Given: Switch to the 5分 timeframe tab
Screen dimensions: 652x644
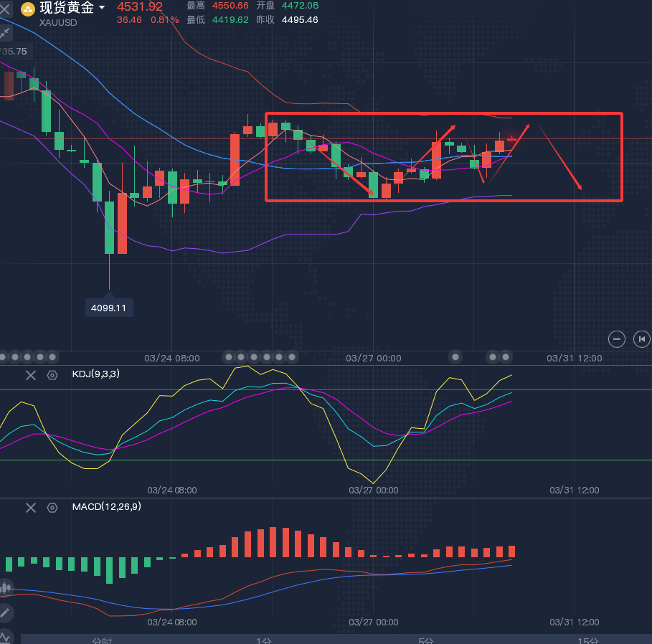Looking at the screenshot, I should (426, 640).
